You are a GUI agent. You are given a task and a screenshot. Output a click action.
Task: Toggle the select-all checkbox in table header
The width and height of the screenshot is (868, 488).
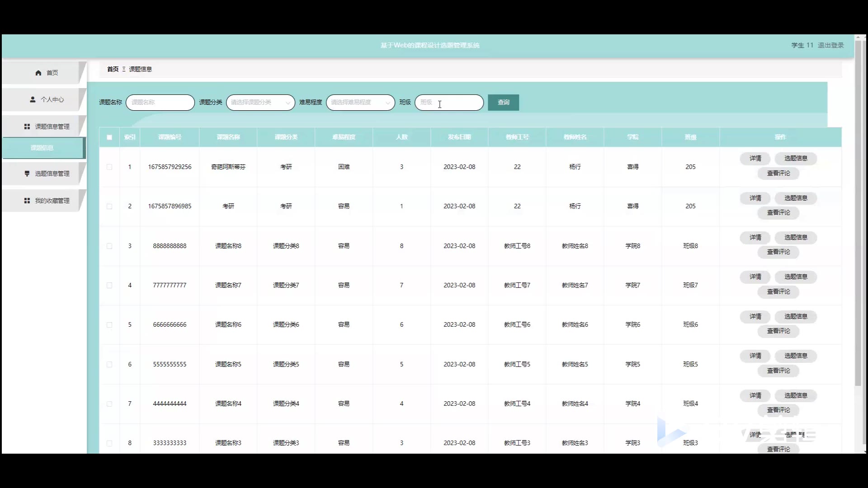[x=109, y=137]
